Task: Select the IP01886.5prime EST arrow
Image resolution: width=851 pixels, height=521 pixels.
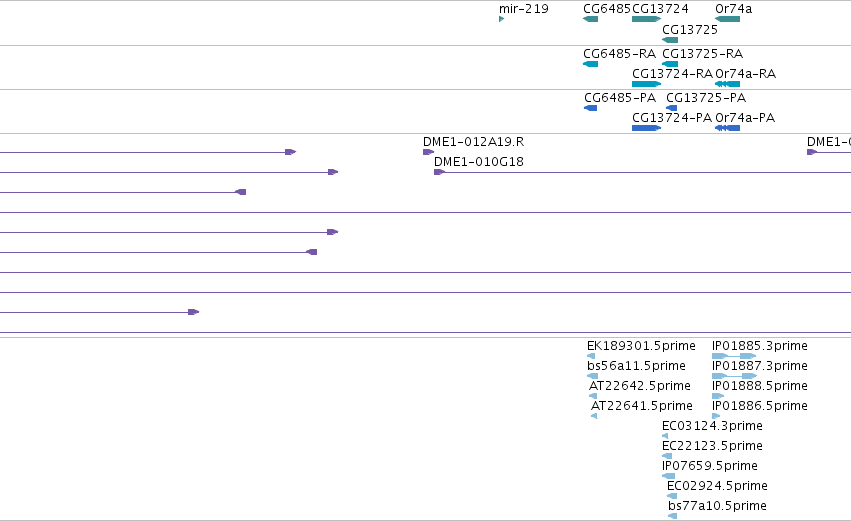Action: coord(716,416)
